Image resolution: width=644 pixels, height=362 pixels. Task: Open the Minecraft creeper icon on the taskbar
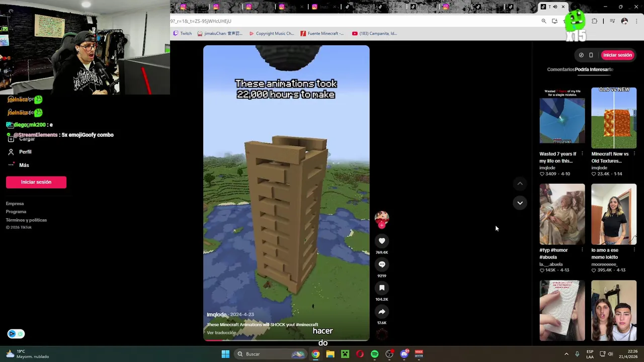345,354
